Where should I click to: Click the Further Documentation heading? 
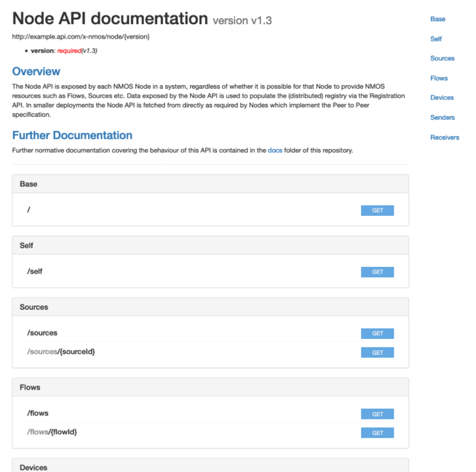click(x=72, y=135)
